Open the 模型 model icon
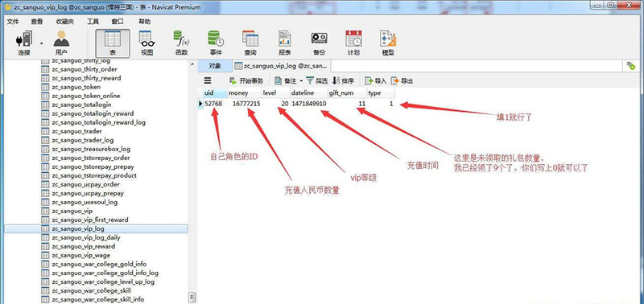The height and width of the screenshot is (304, 644). (388, 43)
